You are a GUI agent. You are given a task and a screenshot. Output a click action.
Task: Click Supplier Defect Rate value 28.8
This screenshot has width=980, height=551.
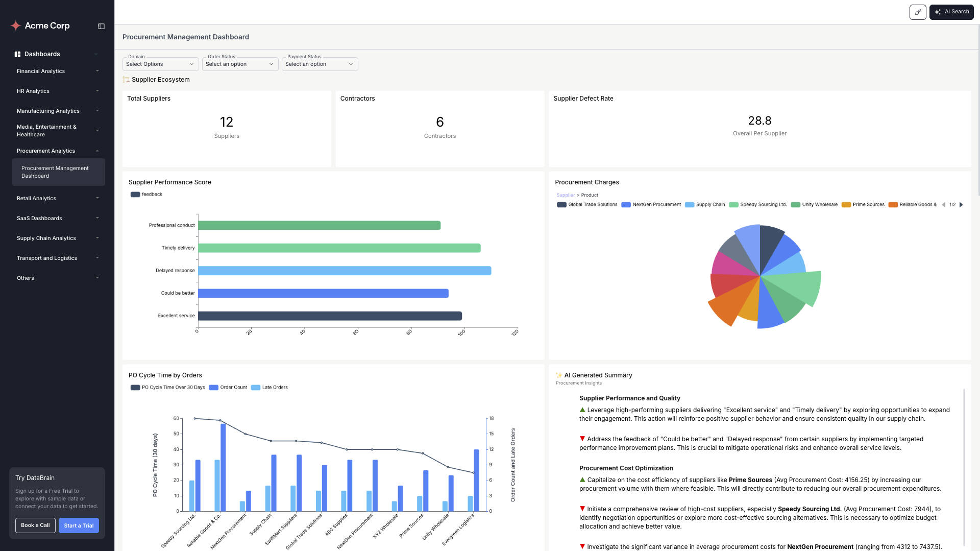pos(759,121)
